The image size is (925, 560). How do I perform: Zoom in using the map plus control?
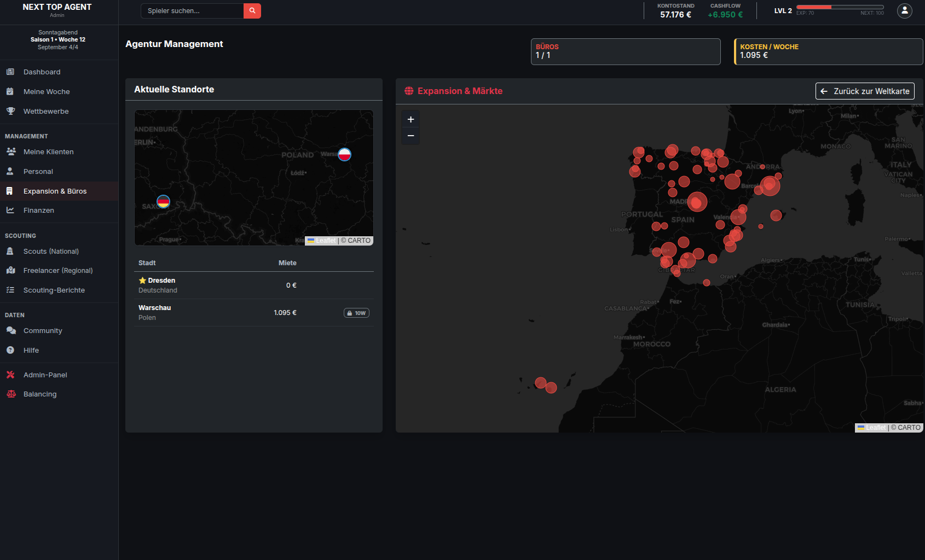(411, 119)
